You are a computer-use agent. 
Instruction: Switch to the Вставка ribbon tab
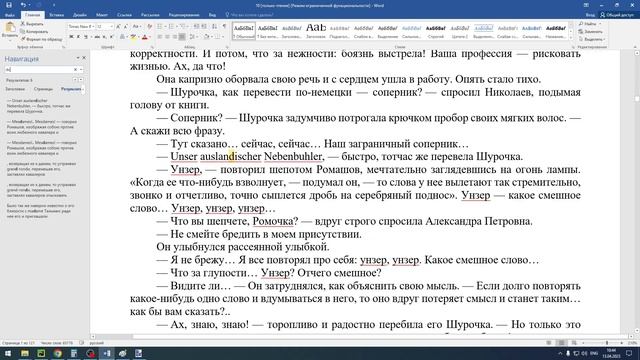tap(56, 15)
